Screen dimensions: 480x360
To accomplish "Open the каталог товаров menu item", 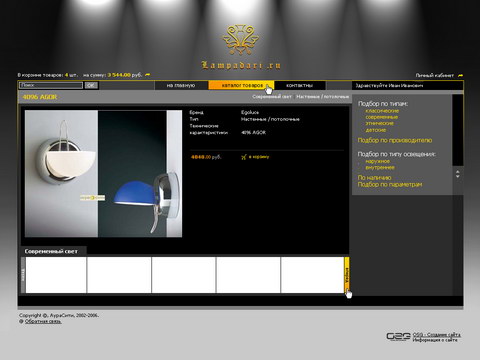I will click(242, 85).
